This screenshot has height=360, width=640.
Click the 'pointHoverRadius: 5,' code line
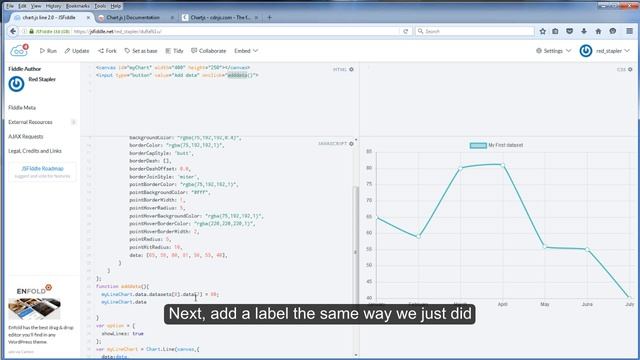pos(157,208)
